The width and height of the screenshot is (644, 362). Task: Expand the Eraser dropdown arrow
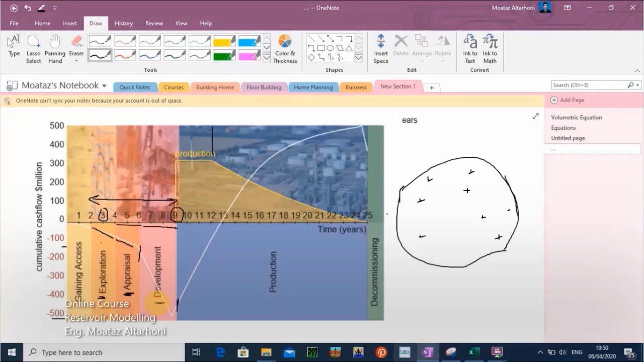[x=76, y=61]
